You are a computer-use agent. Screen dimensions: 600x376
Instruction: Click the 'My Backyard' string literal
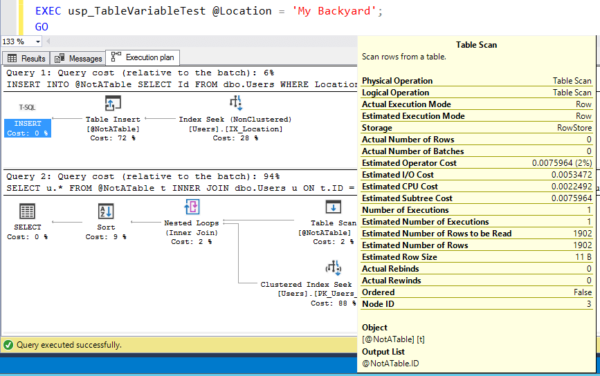(x=334, y=11)
